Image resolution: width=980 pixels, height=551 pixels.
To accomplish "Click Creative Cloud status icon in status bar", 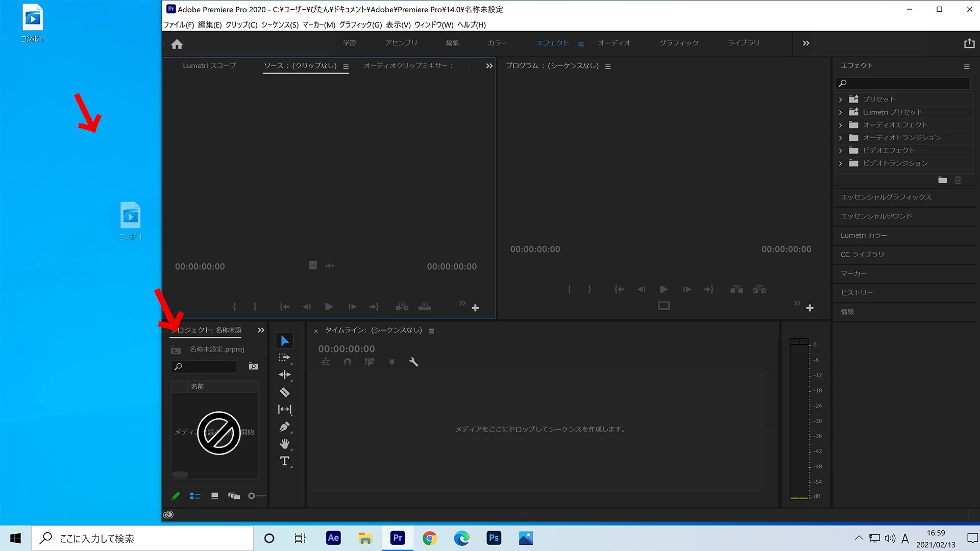I will point(168,515).
